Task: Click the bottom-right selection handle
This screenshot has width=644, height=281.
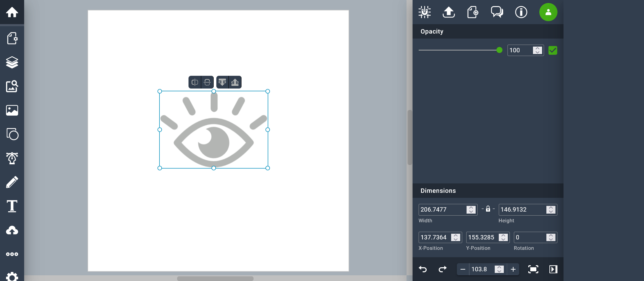Action: click(x=268, y=168)
